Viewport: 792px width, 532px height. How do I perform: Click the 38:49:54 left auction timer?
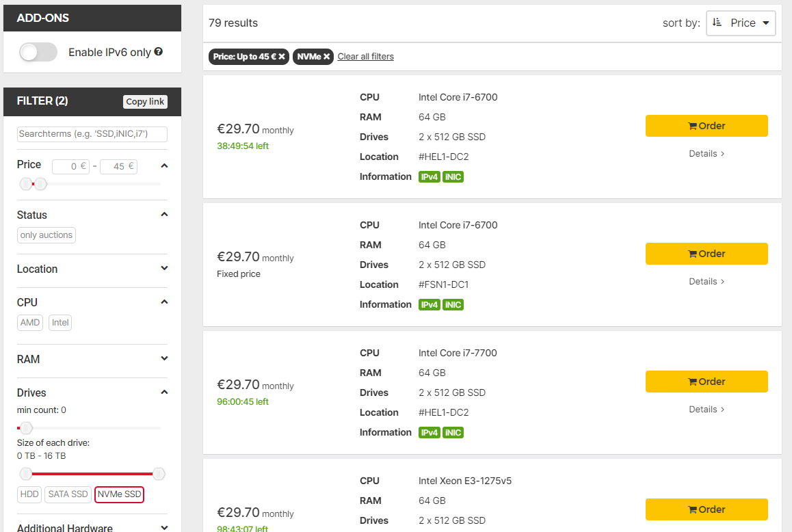coord(243,146)
